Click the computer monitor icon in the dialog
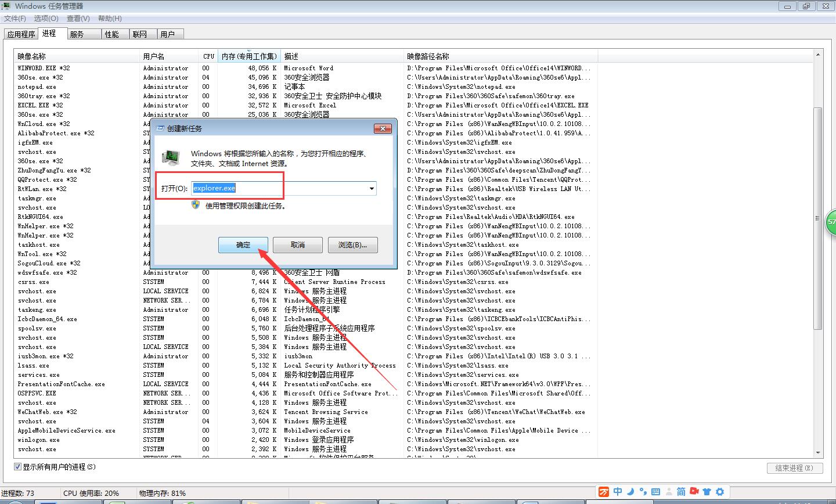This screenshot has height=504, width=836. coord(171,158)
